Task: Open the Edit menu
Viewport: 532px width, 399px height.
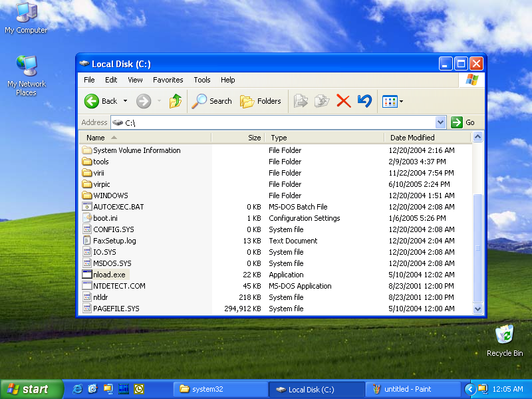Action: [111, 80]
